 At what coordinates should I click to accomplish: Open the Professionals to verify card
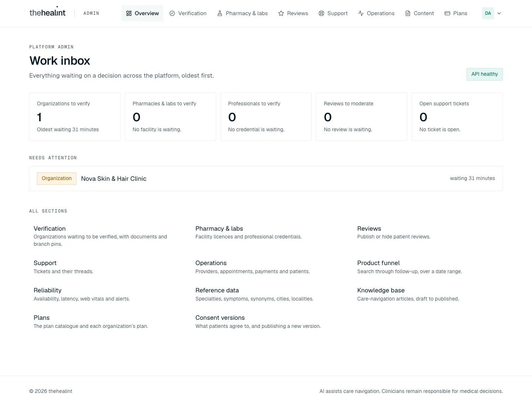pyautogui.click(x=266, y=116)
